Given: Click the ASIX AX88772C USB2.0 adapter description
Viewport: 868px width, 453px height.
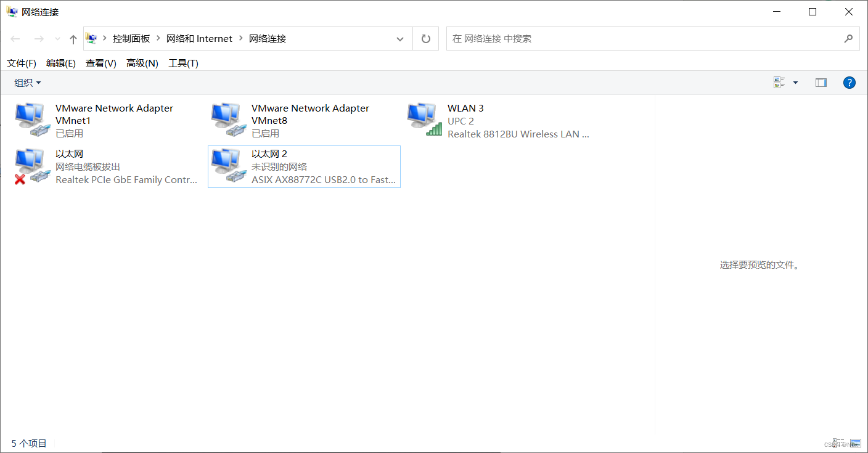Looking at the screenshot, I should click(324, 179).
